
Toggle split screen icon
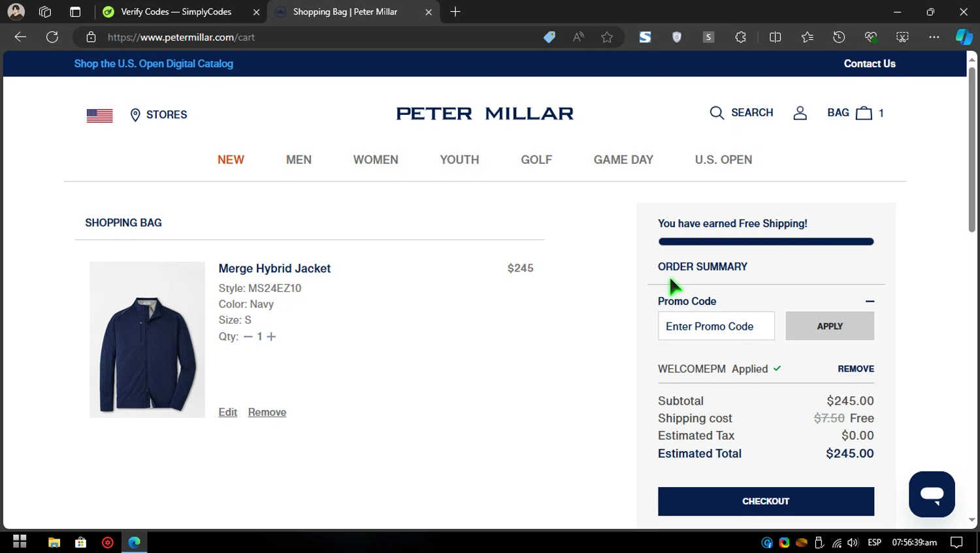[775, 37]
